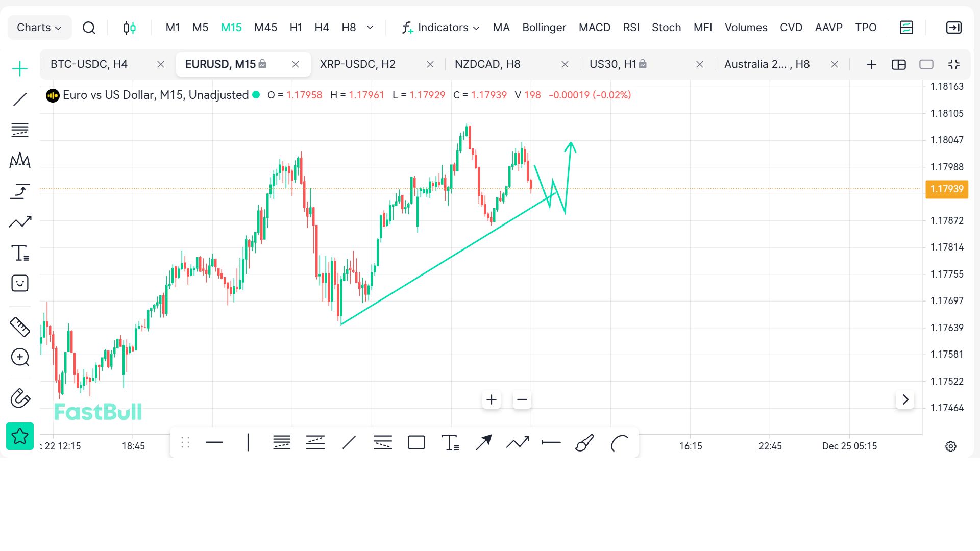The image size is (980, 551).
Task: Select the rectangle shape tool
Action: [x=416, y=443]
